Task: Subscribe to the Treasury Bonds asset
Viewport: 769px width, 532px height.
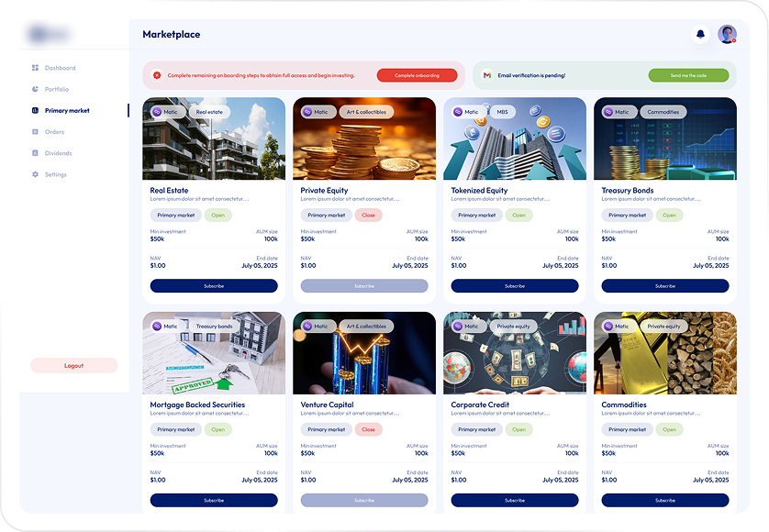Action: point(665,286)
